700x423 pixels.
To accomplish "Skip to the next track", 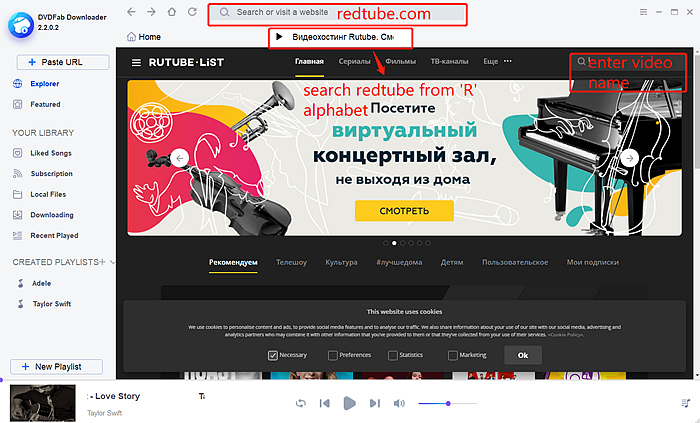I will coord(374,403).
